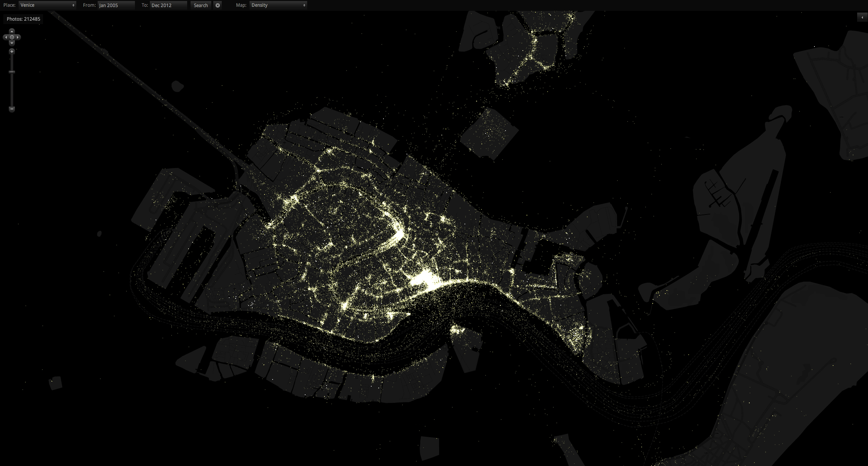Pan the map left with arrow

click(6, 37)
